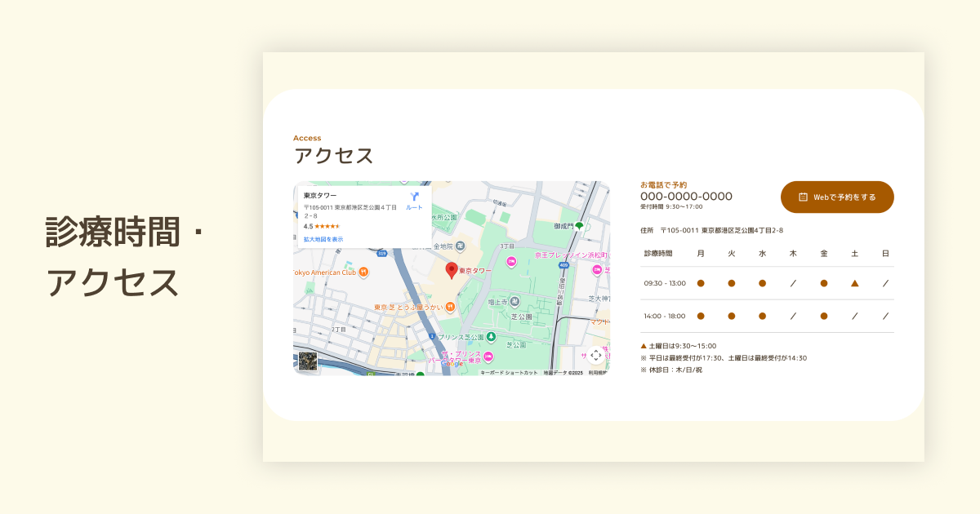Screen dimensions: 980x514
Task: Click the pan control in the map corner
Action: pyautogui.click(x=596, y=357)
